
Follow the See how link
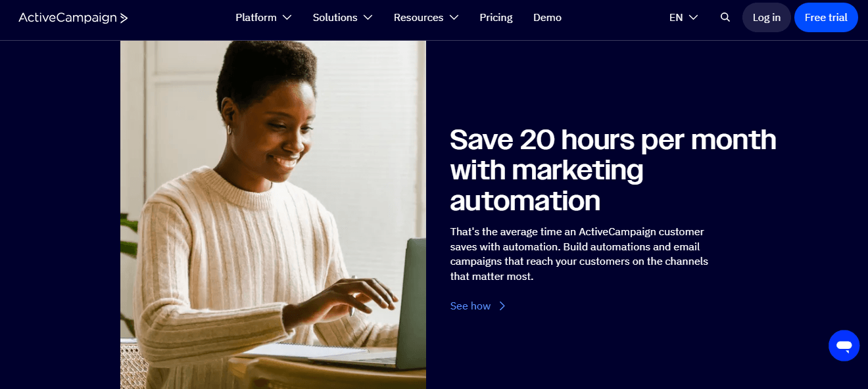470,306
